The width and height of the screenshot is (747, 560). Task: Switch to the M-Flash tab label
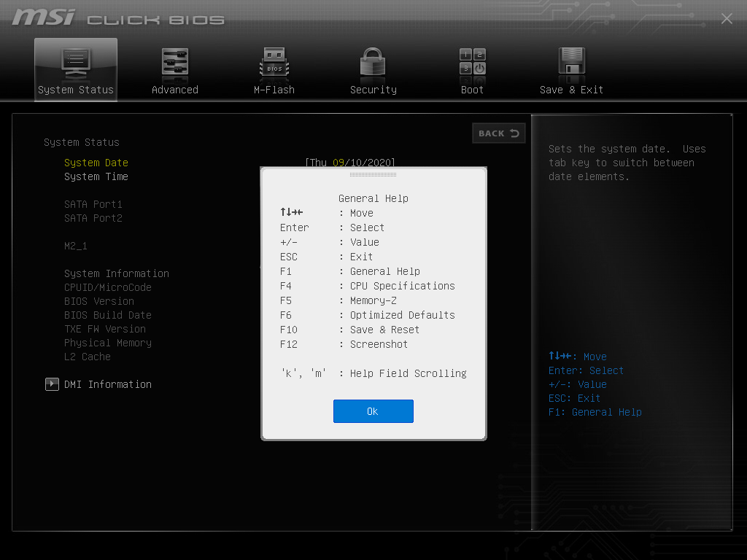274,90
